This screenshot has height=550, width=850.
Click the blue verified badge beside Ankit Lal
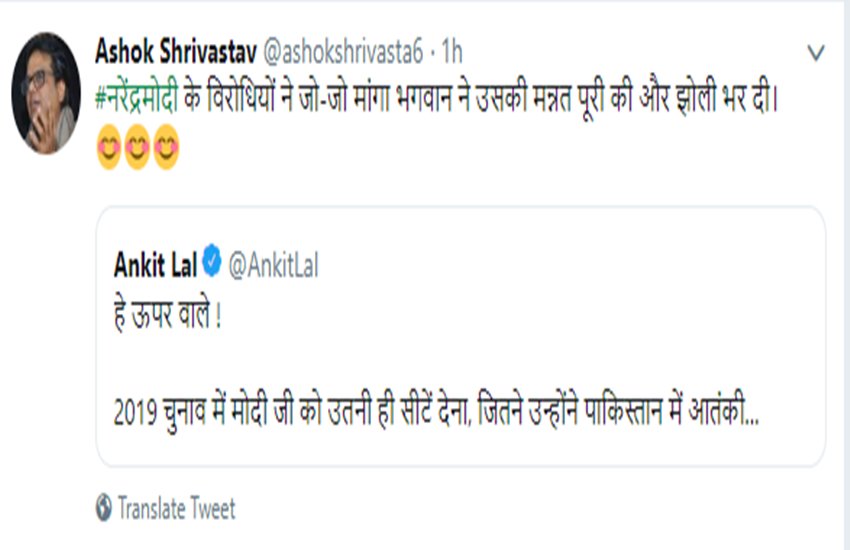pos(212,265)
